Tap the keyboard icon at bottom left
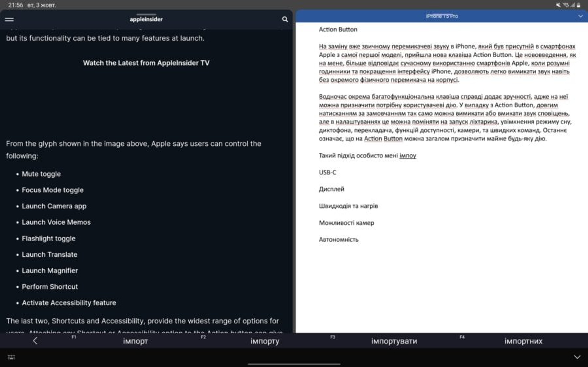Screen dimensions: 588x367 click(x=11, y=357)
